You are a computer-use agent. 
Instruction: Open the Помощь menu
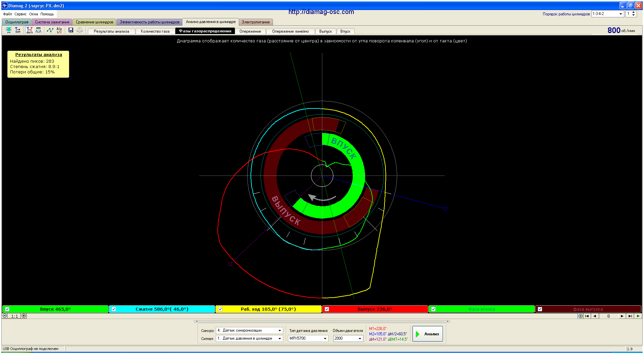click(x=47, y=14)
